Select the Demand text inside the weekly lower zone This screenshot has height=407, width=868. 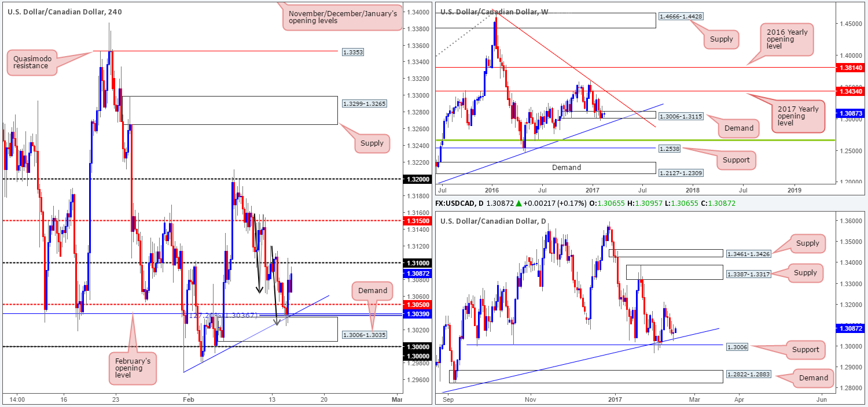coord(566,168)
